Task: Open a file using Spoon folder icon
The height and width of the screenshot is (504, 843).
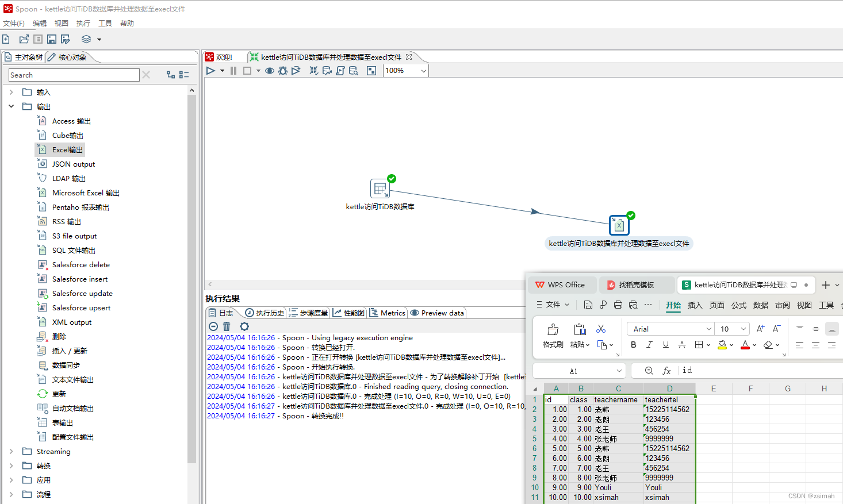Action: click(24, 39)
